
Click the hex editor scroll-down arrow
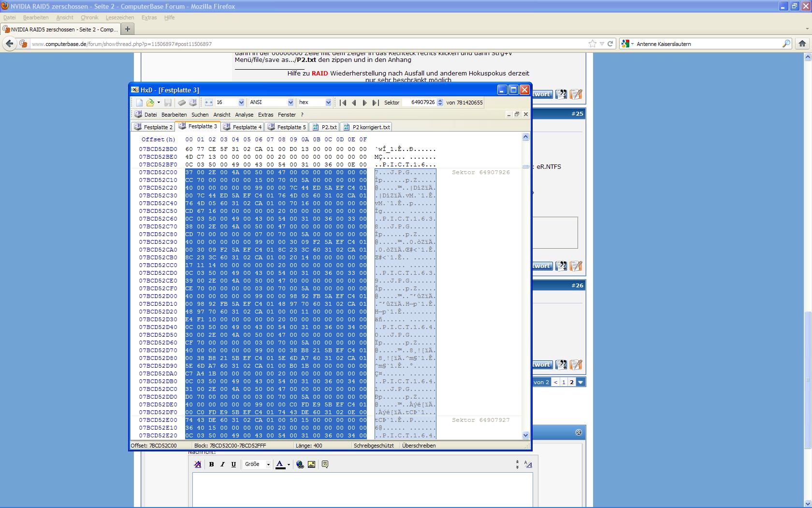(526, 435)
